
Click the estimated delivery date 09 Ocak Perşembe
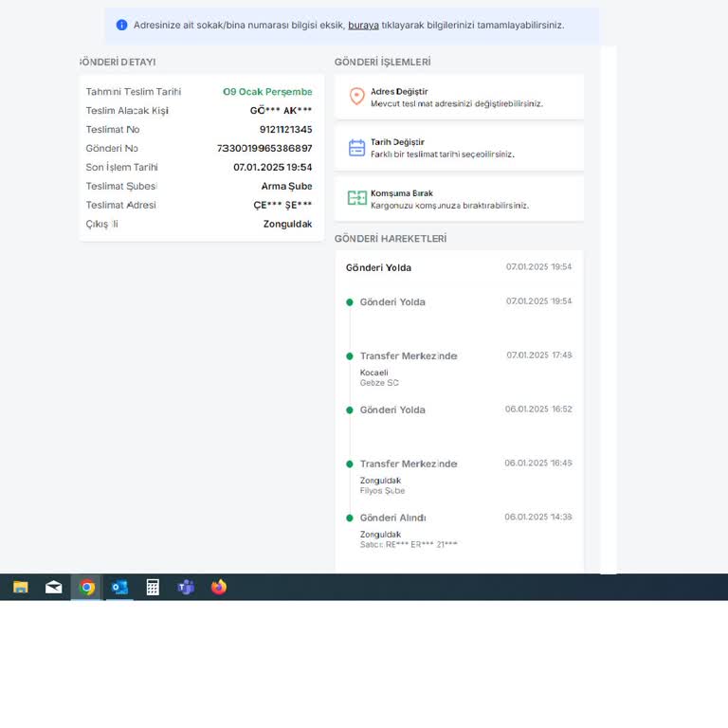click(267, 92)
